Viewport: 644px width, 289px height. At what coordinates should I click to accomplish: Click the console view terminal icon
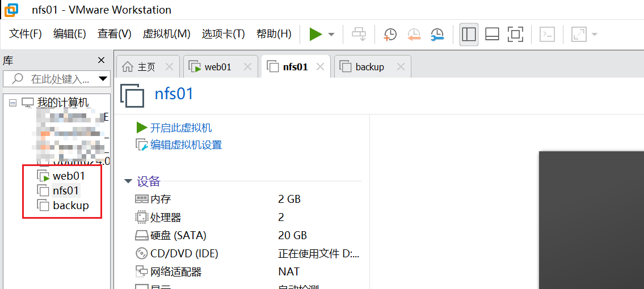(x=547, y=35)
